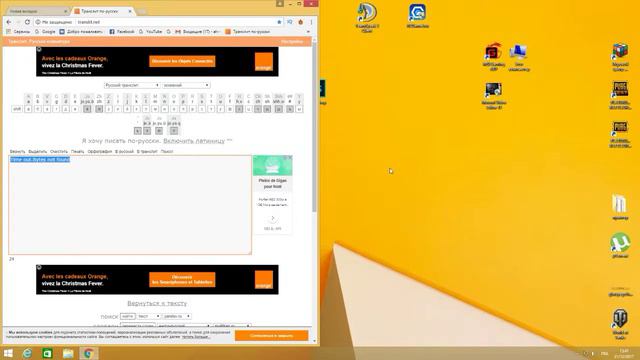This screenshot has width=640, height=360.
Task: Click Печать in the editor menu
Action: [x=78, y=151]
